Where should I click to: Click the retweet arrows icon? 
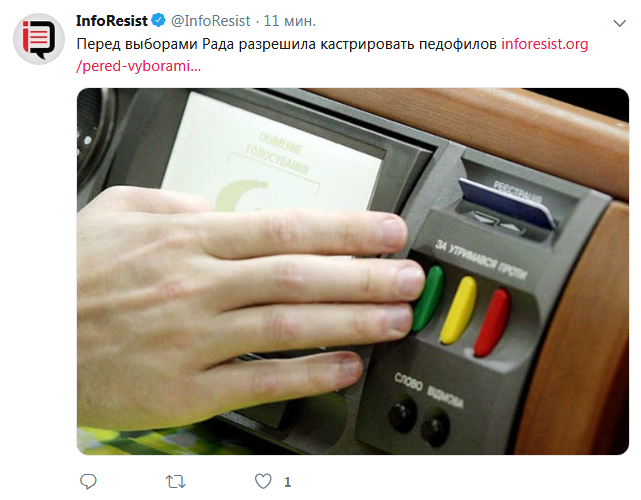[176, 482]
